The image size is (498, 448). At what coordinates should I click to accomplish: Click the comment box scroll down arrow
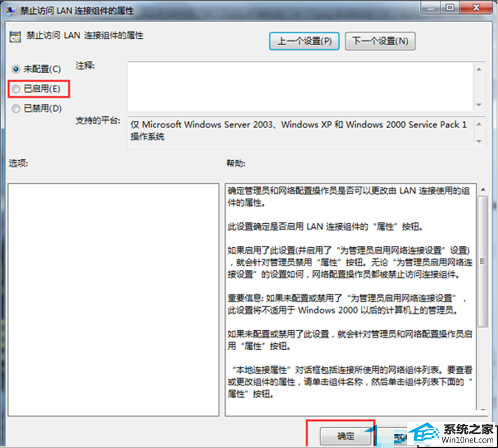(x=479, y=105)
